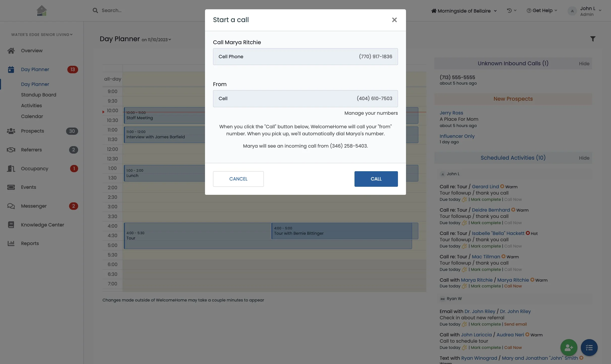Click the filter funnel icon
The image size is (611, 364).
click(x=593, y=39)
